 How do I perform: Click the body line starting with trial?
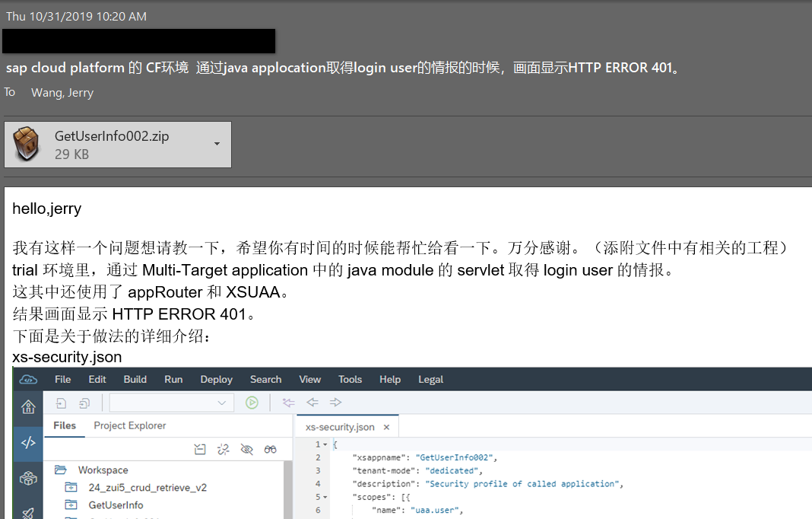[x=344, y=270]
